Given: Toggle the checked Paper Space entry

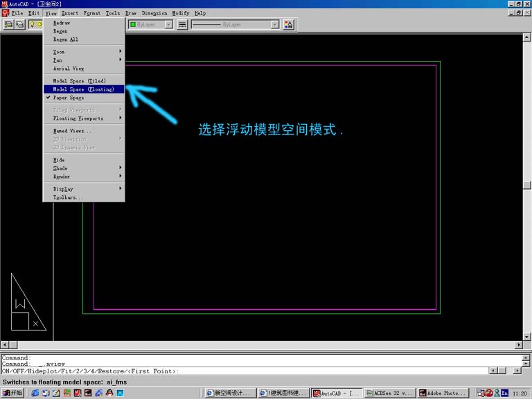Looking at the screenshot, I should tap(84, 98).
